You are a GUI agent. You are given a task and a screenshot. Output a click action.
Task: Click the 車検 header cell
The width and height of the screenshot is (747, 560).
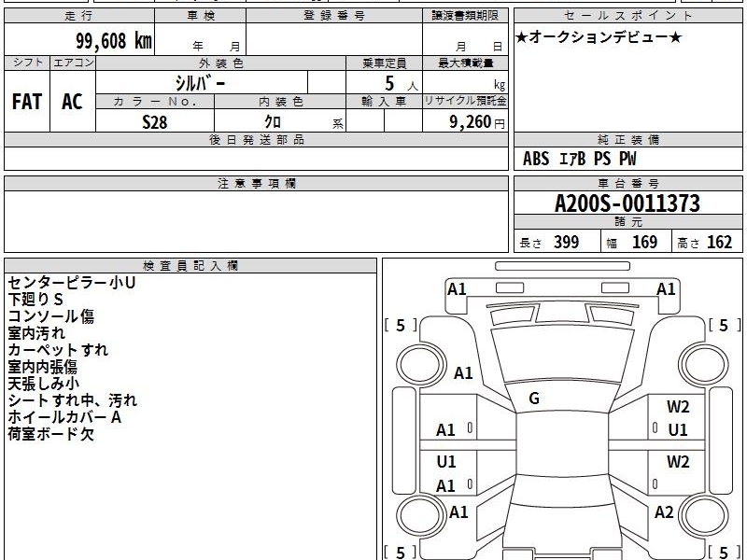[x=201, y=16]
